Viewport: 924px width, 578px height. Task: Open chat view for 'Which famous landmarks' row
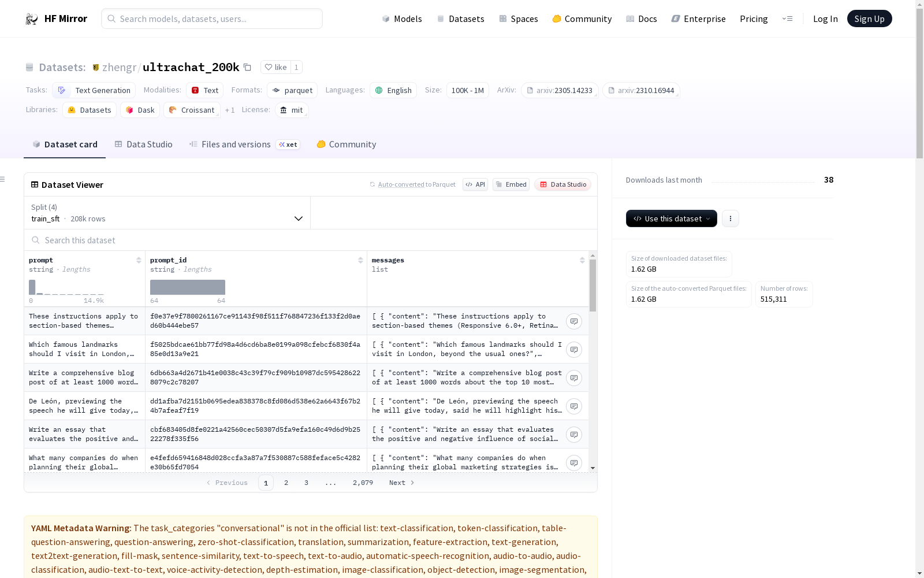[573, 350]
